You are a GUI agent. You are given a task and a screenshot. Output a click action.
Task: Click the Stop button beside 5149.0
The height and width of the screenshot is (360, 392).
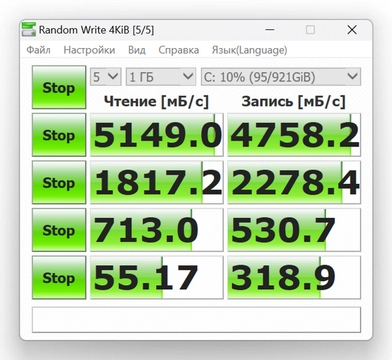(x=59, y=135)
